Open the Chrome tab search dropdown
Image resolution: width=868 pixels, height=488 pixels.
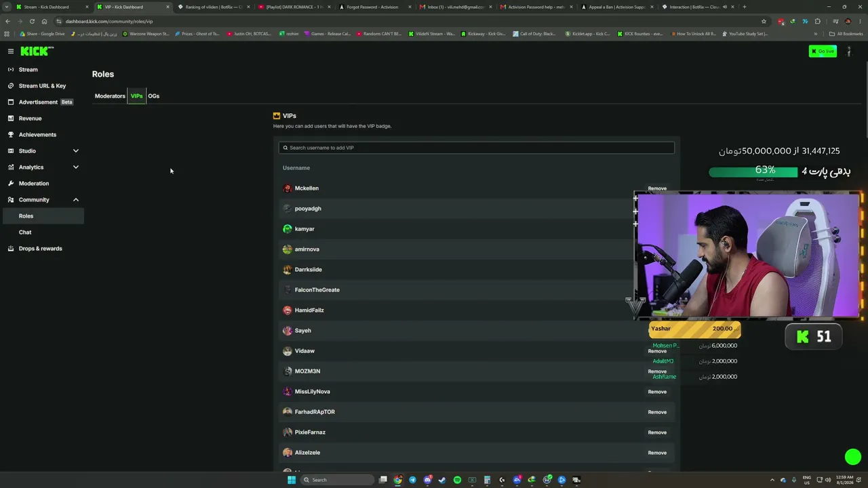tap(7, 7)
